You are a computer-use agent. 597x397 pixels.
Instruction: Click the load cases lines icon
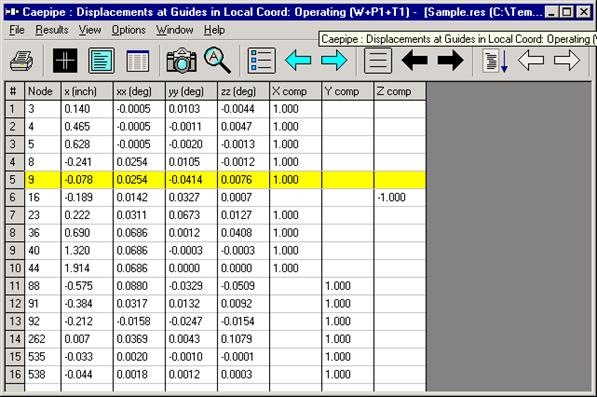378,61
